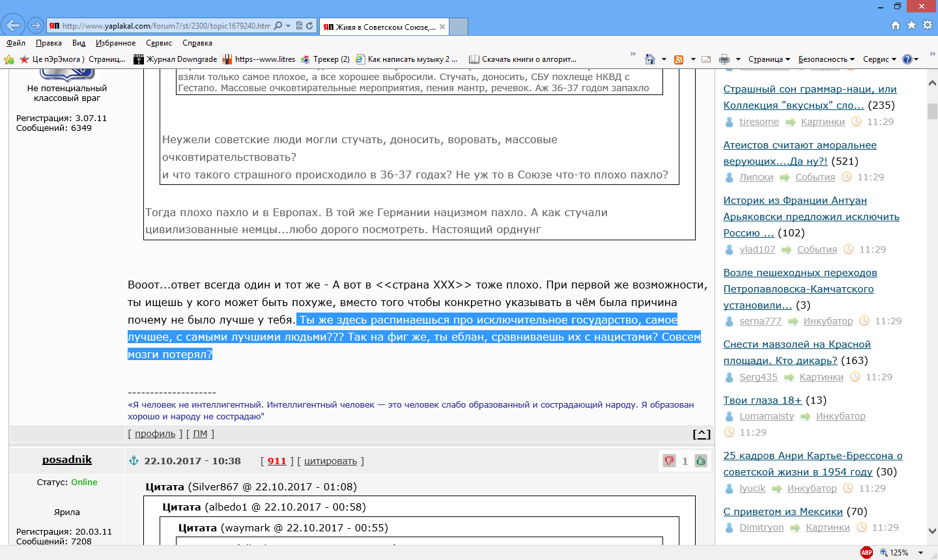This screenshot has width=938, height=560.
Task: Go forward with the Forward arrow
Action: 36,26
